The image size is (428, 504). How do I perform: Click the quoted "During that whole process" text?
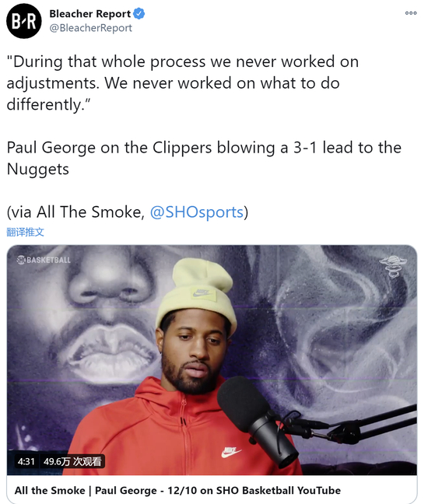point(183,83)
